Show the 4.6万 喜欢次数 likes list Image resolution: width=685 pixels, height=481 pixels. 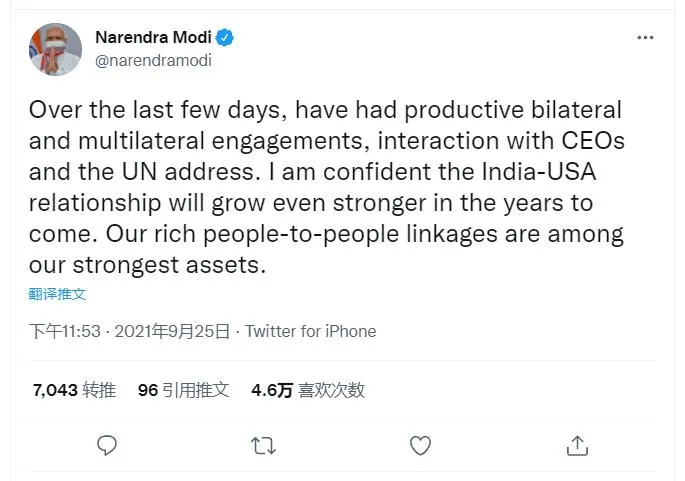[307, 390]
